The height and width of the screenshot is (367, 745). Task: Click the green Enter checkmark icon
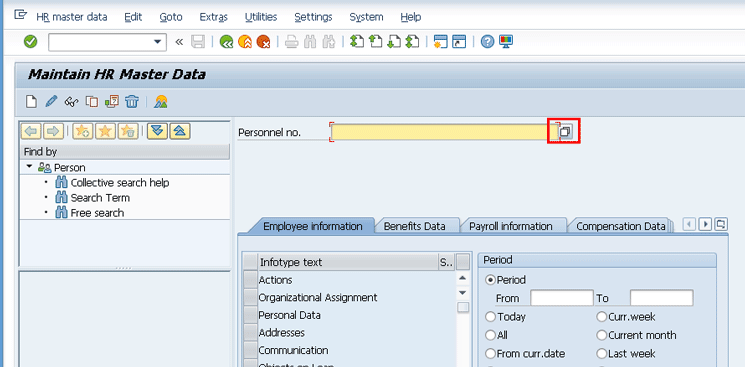click(30, 42)
